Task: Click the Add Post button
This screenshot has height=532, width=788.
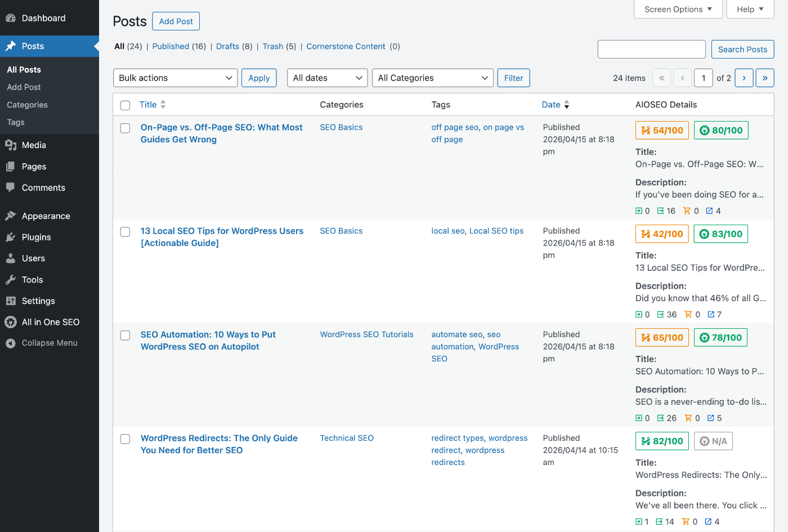Action: point(176,21)
